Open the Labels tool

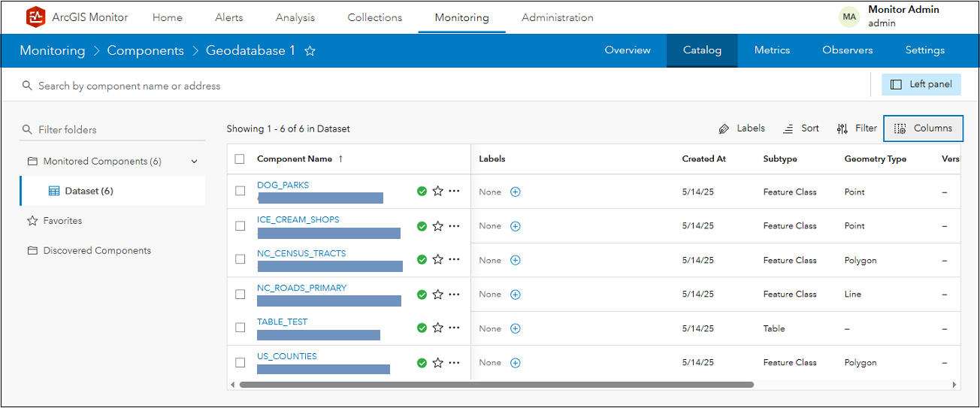point(741,128)
